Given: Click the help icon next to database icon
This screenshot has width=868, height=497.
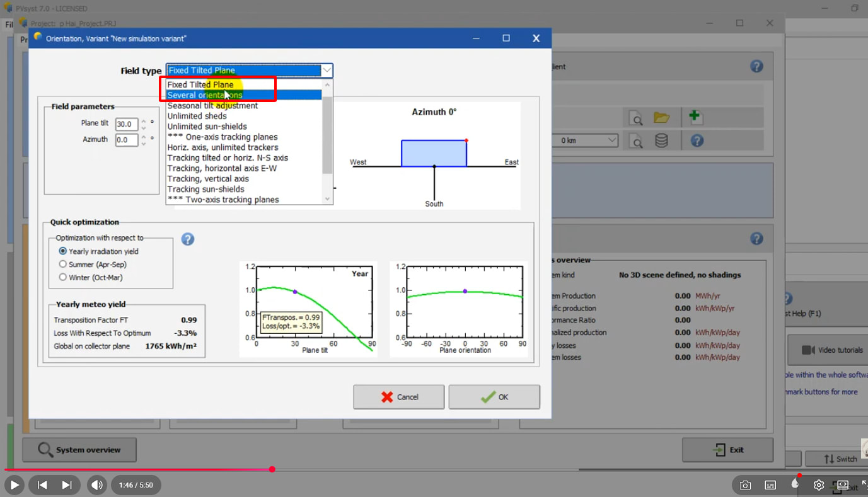Looking at the screenshot, I should click(x=697, y=140).
